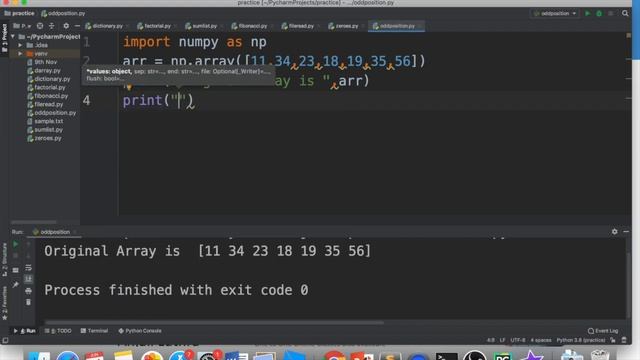The image size is (640, 360).
Task: Click the collapse all icon in Project panel header
Action: [51, 26]
